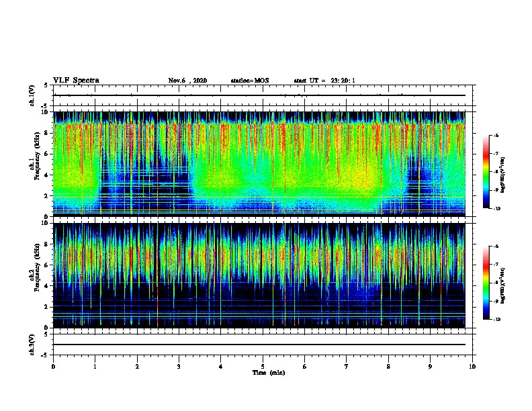The height and width of the screenshot is (411, 532).
Task: Click the time axis tick label '3'
Action: point(179,366)
